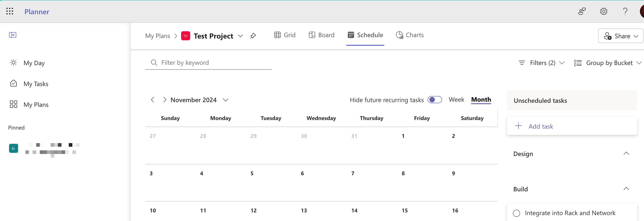Open the Group by Bucket dropdown
Image resolution: width=644 pixels, height=221 pixels.
608,63
